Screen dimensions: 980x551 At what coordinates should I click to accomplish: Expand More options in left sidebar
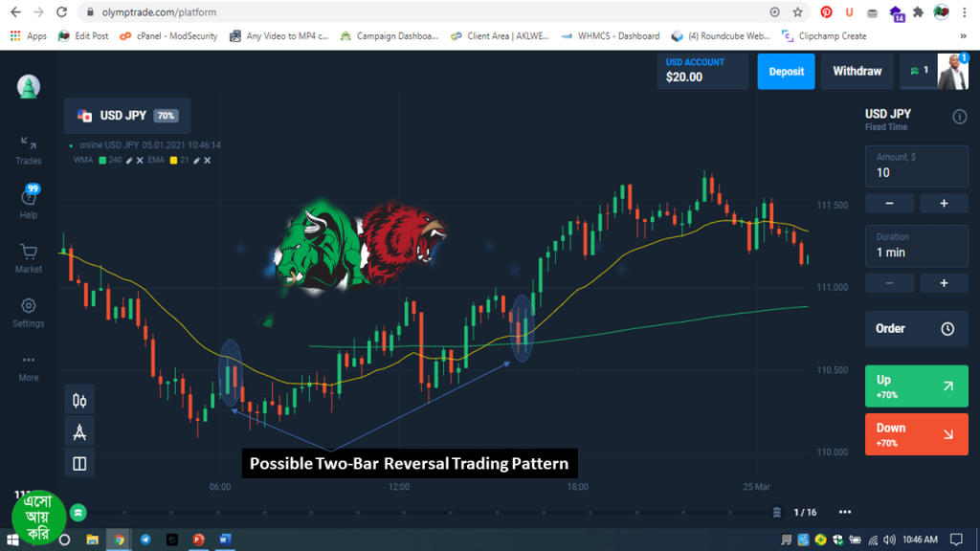[28, 366]
